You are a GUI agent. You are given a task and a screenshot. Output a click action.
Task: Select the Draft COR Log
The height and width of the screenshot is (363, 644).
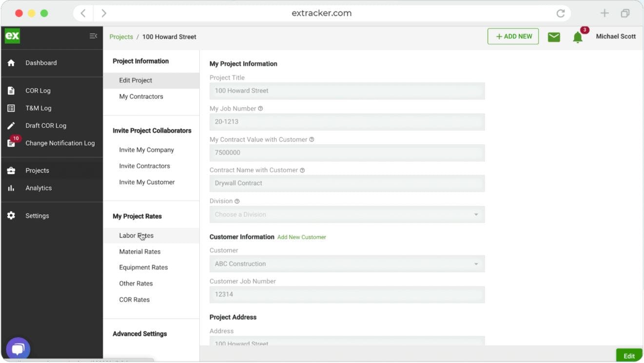tap(46, 125)
